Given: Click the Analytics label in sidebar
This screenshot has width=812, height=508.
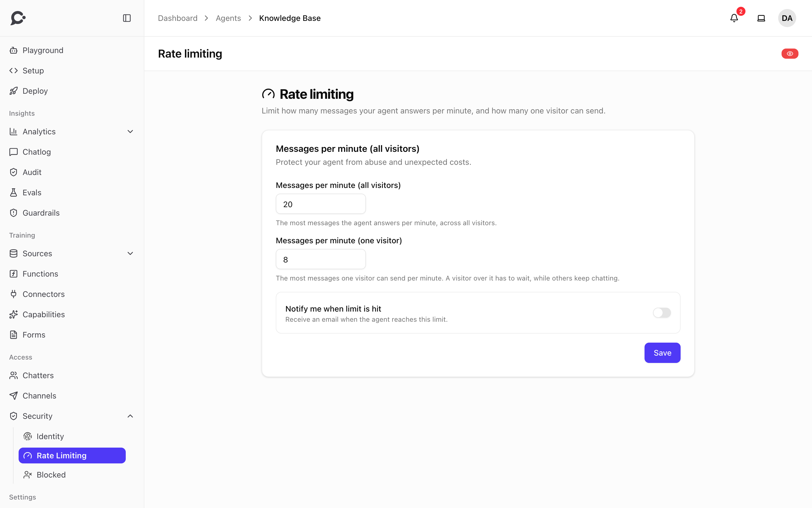Looking at the screenshot, I should point(39,132).
